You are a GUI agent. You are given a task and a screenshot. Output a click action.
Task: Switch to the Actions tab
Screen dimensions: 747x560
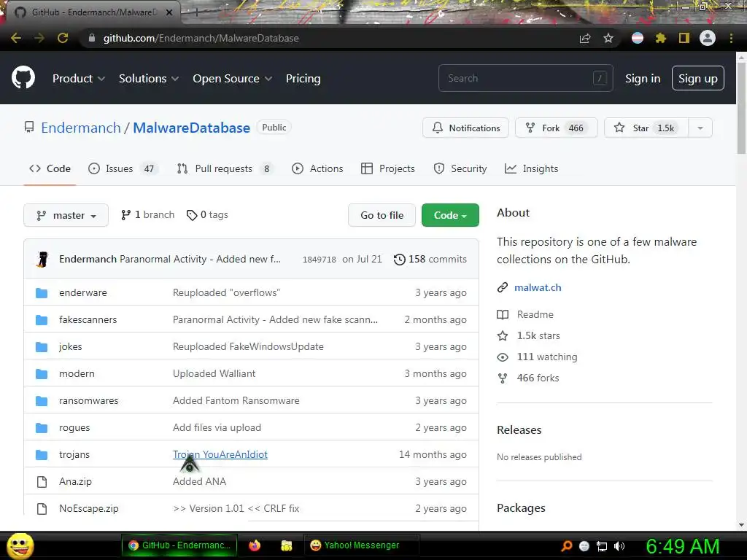[317, 168]
